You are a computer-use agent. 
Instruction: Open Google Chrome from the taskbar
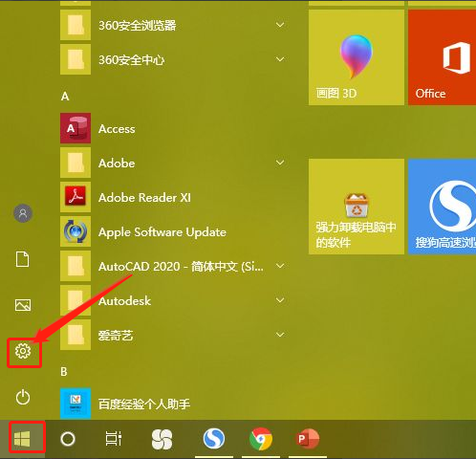261,439
